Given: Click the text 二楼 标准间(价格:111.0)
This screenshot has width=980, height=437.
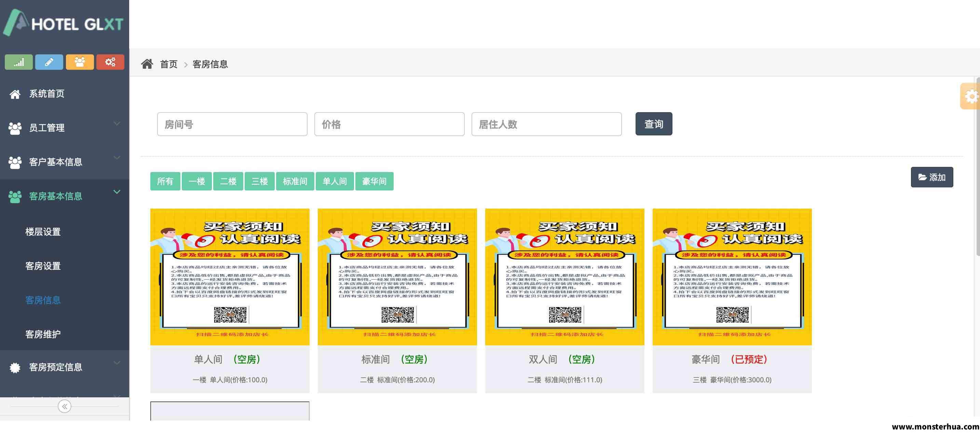Looking at the screenshot, I should (564, 380).
